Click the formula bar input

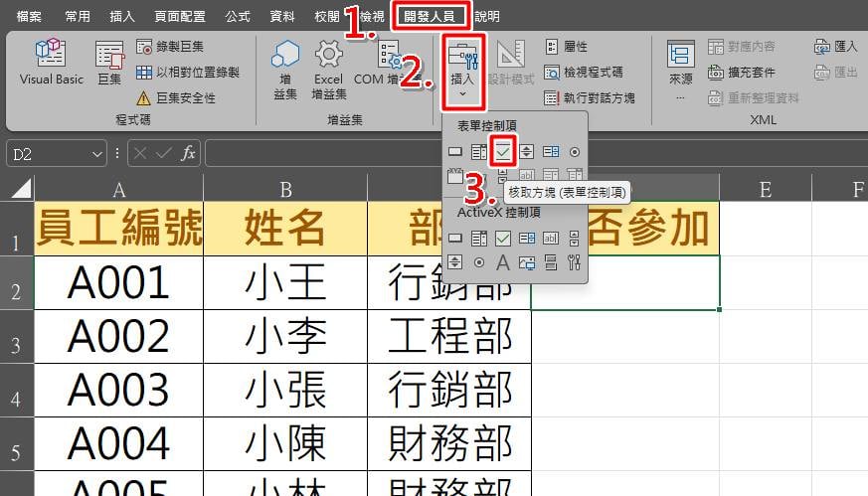pyautogui.click(x=536, y=153)
